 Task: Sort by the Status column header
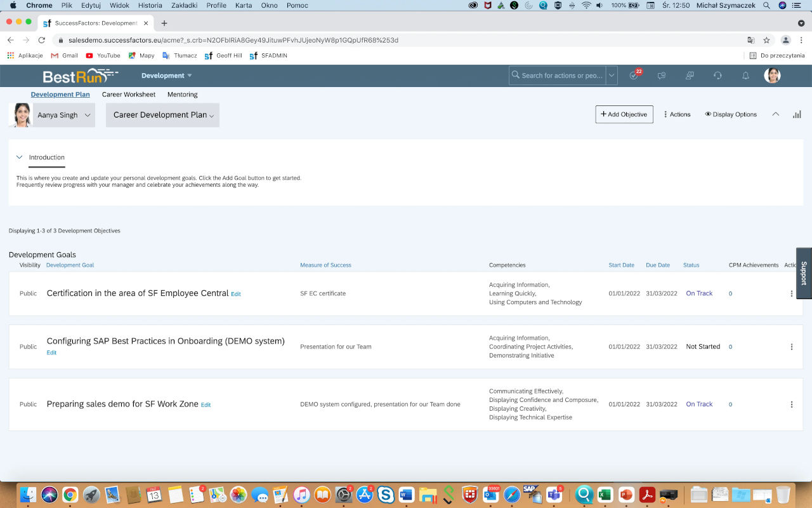coord(691,265)
